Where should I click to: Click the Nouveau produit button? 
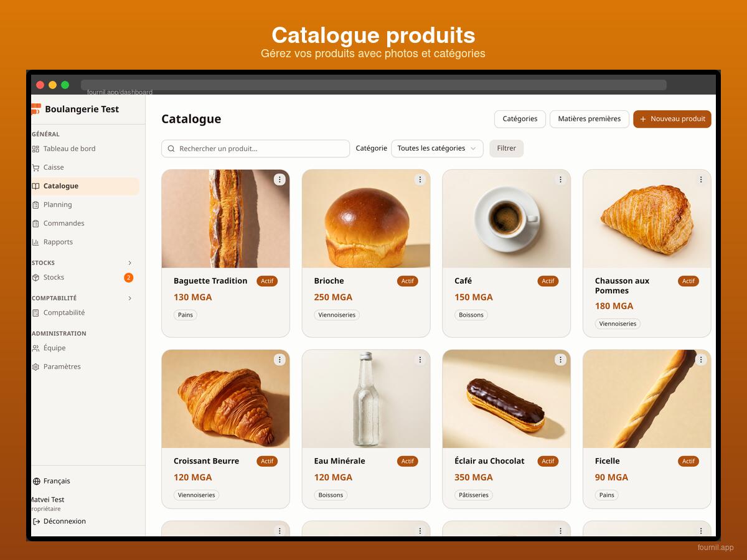672,119
